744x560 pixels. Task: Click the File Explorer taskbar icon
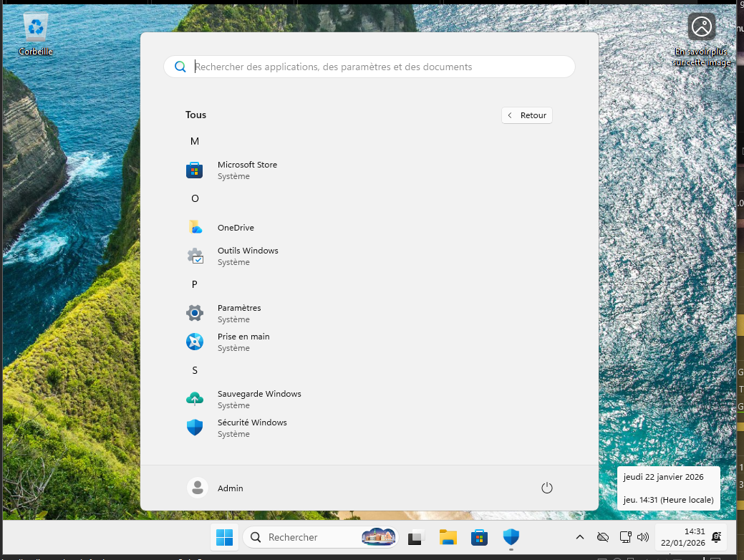448,537
